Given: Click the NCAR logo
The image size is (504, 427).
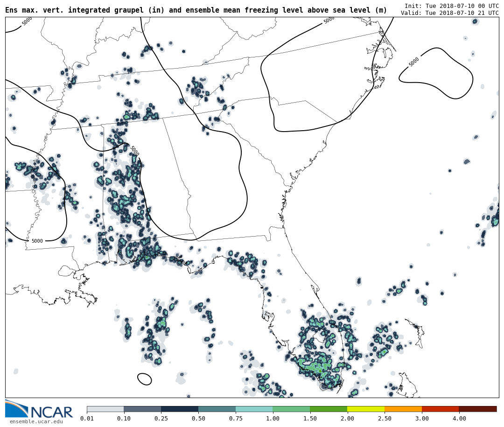Looking at the screenshot, I should (x=39, y=410).
